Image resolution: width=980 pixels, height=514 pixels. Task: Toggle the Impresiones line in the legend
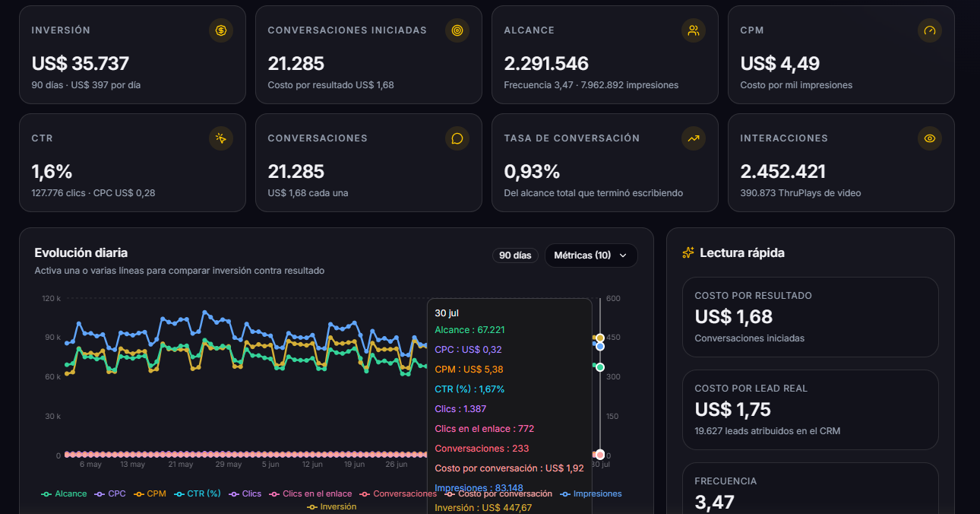(x=590, y=493)
